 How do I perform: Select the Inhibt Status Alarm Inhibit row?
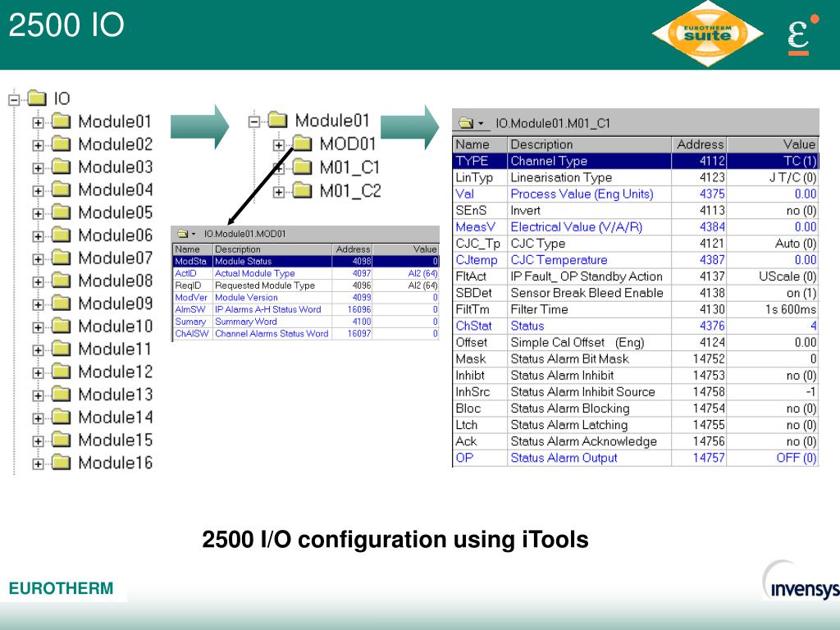pos(636,376)
